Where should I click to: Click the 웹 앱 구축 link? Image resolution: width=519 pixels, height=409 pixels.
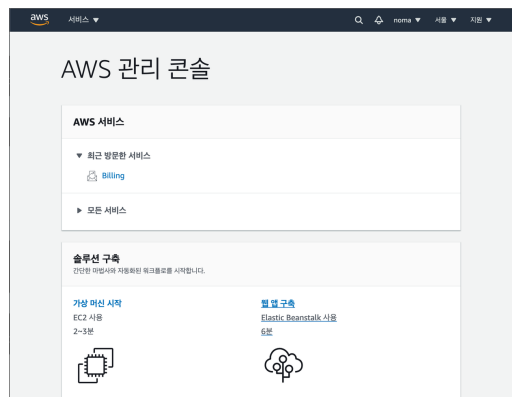[278, 303]
